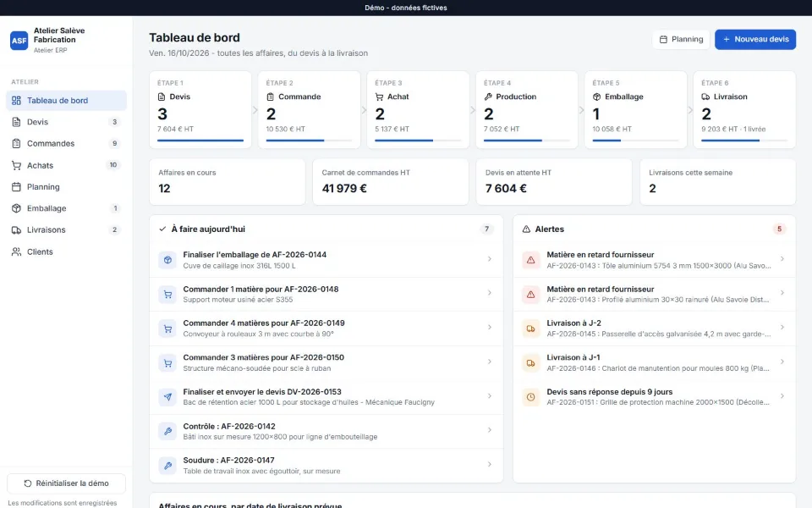Click 'Cuve de caillage inox 316L 1500 L'
The image size is (812, 508).
pos(239,266)
